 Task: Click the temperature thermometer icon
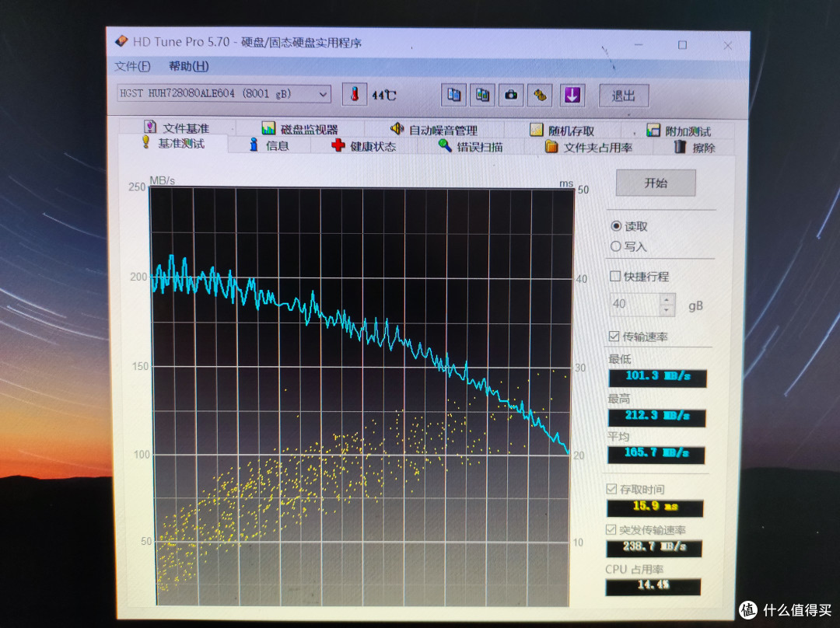point(354,95)
